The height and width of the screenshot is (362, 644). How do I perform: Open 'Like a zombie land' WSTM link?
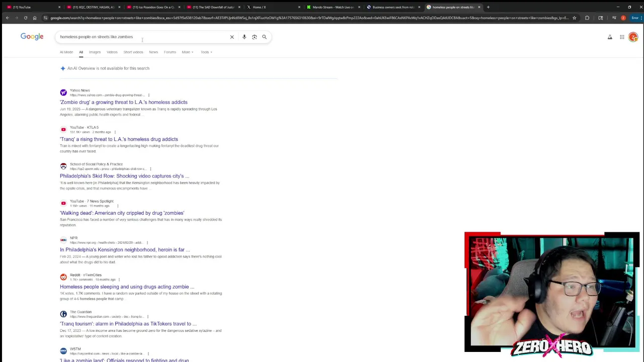(x=124, y=360)
